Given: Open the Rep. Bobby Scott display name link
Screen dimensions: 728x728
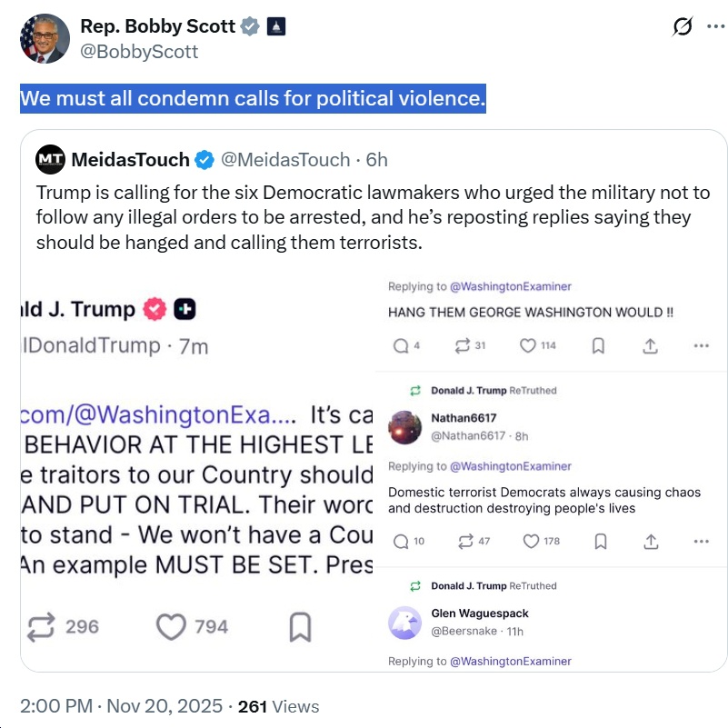Looking at the screenshot, I should (x=158, y=27).
